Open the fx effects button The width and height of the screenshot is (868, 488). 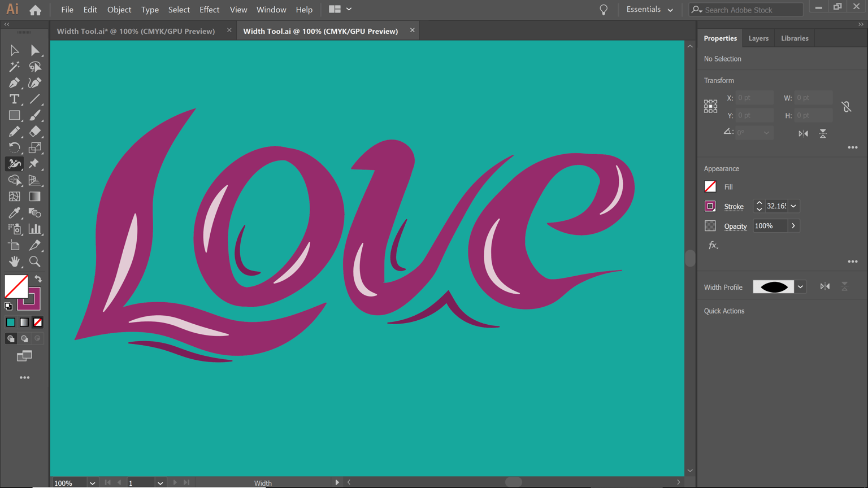713,245
